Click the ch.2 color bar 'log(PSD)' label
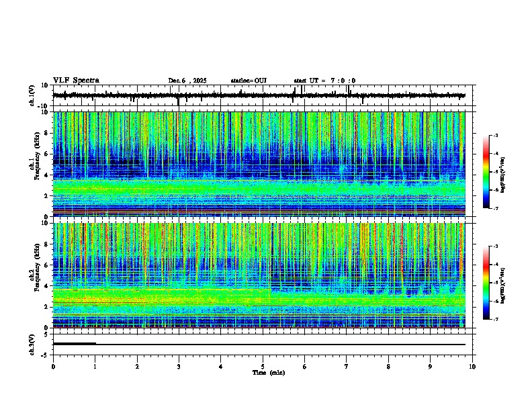The height and width of the screenshot is (411, 532). (x=502, y=285)
